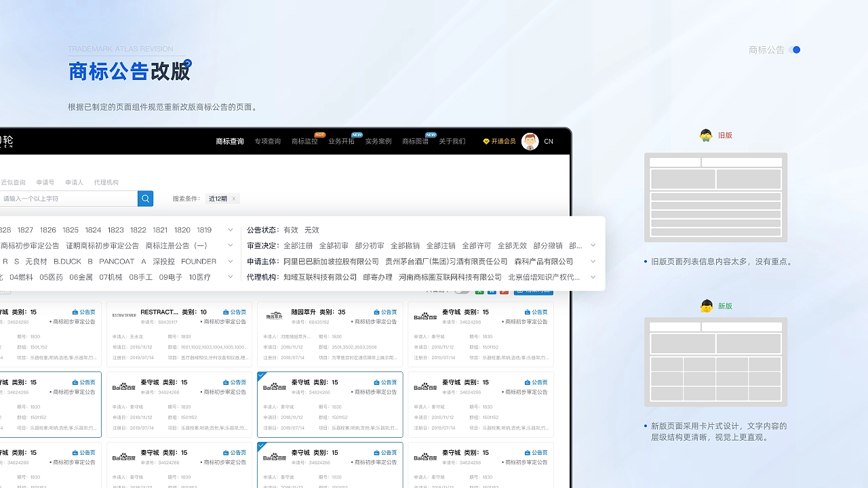This screenshot has width=868, height=488.
Task: Select the red PDF export icon
Action: (505, 292)
